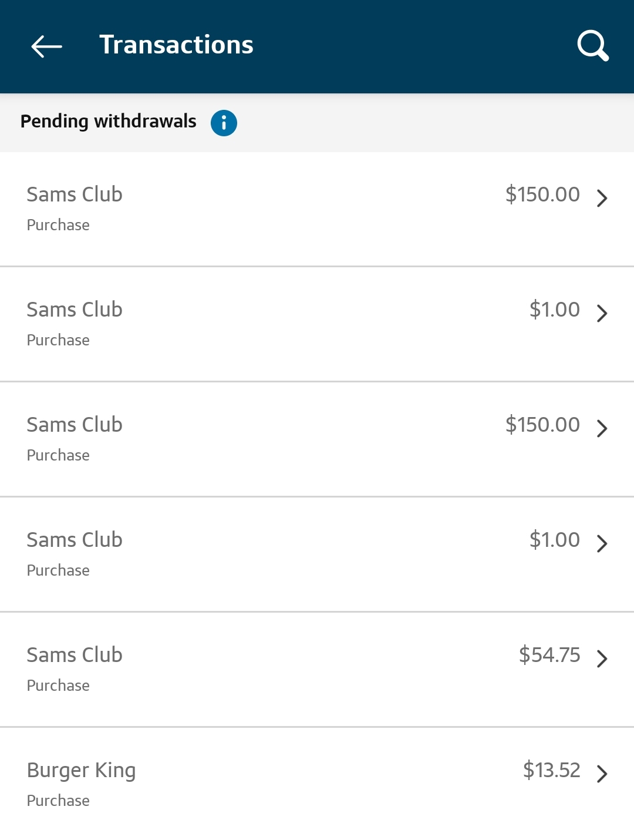
Task: Tap the back arrow icon
Action: (46, 46)
